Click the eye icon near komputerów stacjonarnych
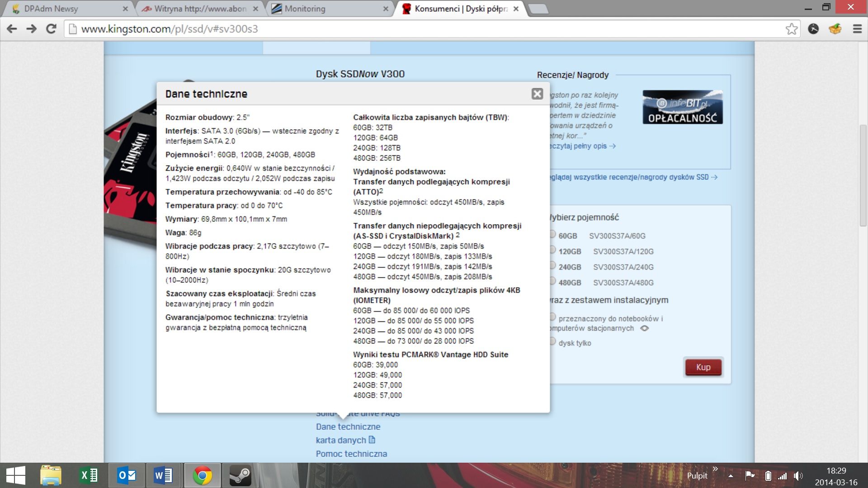This screenshot has width=868, height=488. pyautogui.click(x=645, y=328)
